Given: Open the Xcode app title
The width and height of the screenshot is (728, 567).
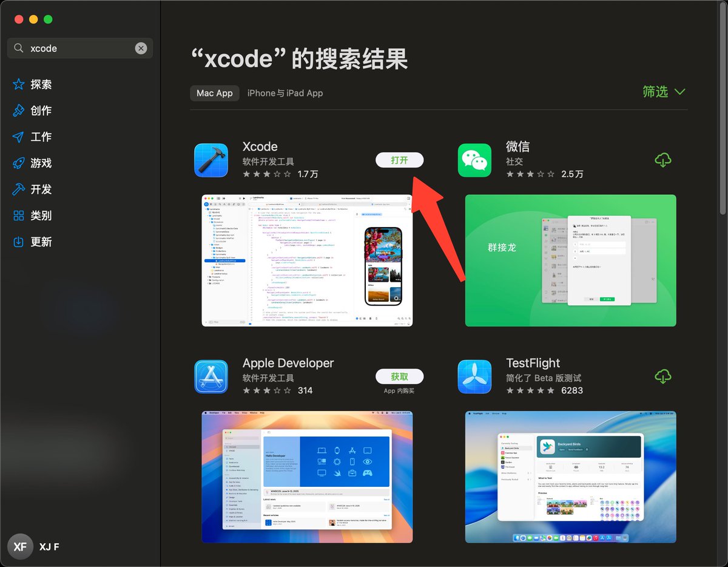Looking at the screenshot, I should [260, 146].
